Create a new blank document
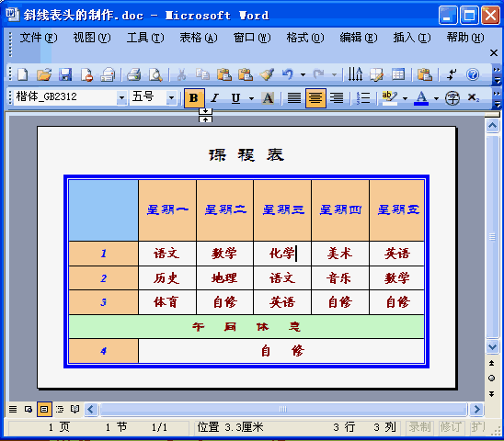Screen dimensions: 504x441 click(23, 74)
